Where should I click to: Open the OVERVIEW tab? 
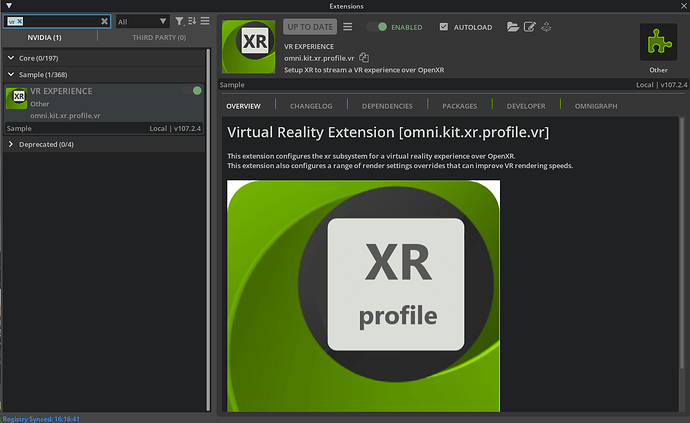click(243, 106)
